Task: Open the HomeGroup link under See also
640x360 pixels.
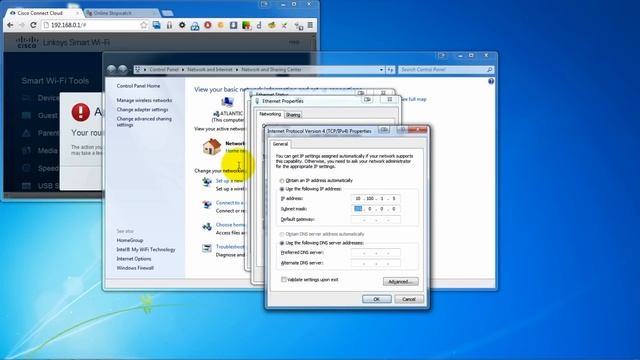Action: [x=130, y=240]
